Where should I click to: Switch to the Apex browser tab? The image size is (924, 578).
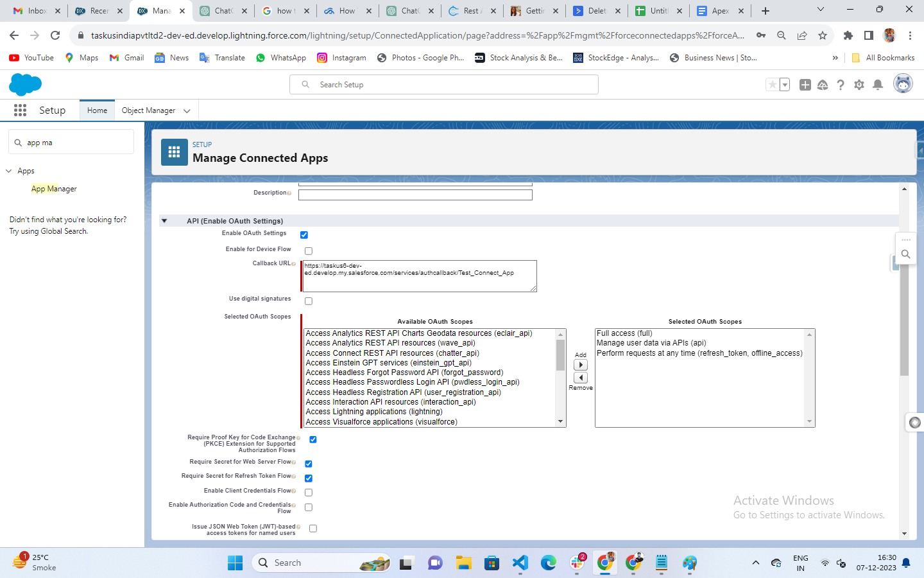721,11
